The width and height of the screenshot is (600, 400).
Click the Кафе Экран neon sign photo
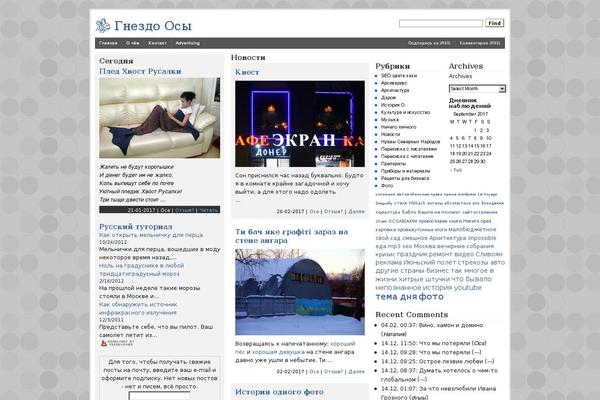pyautogui.click(x=300, y=124)
